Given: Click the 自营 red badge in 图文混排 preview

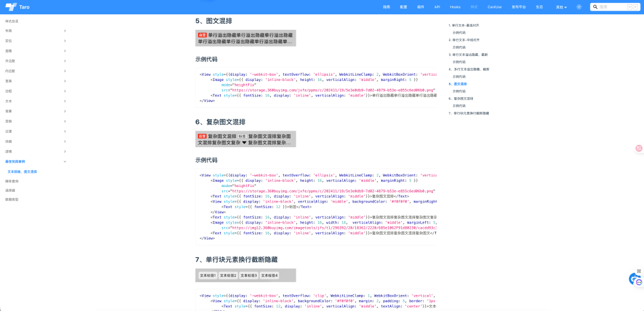Looking at the screenshot, I should [202, 35].
